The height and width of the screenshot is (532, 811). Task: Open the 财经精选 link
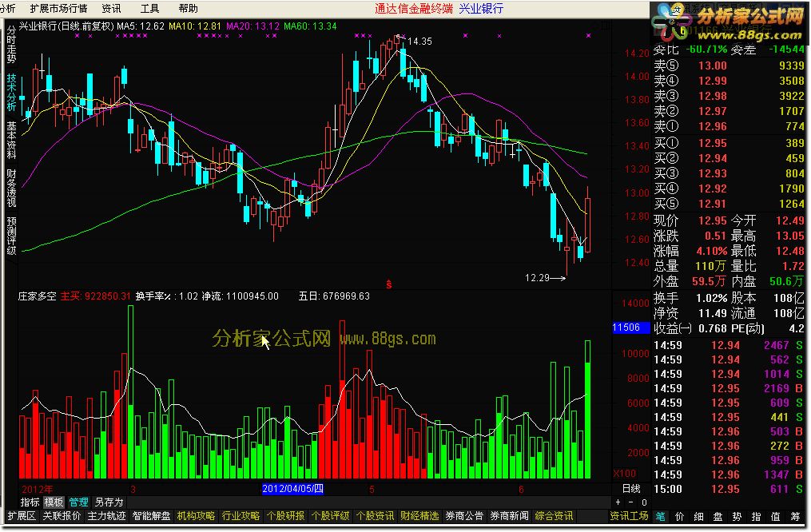click(x=419, y=516)
